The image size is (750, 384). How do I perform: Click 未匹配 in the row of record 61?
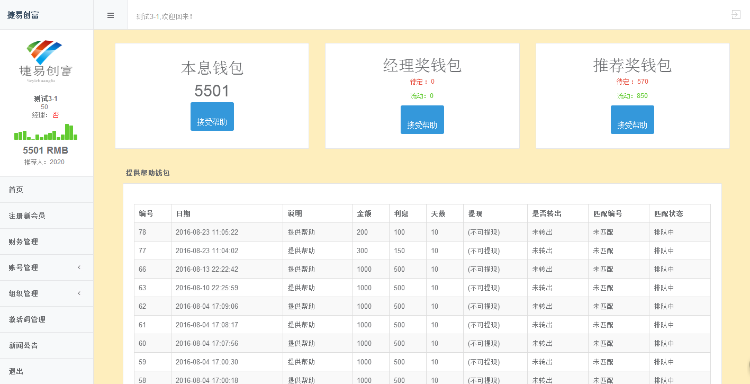click(x=604, y=325)
